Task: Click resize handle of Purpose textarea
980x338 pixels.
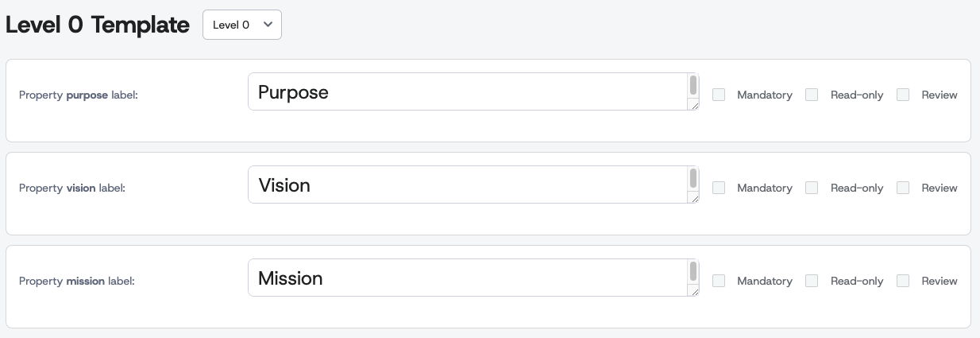Action: pos(694,105)
